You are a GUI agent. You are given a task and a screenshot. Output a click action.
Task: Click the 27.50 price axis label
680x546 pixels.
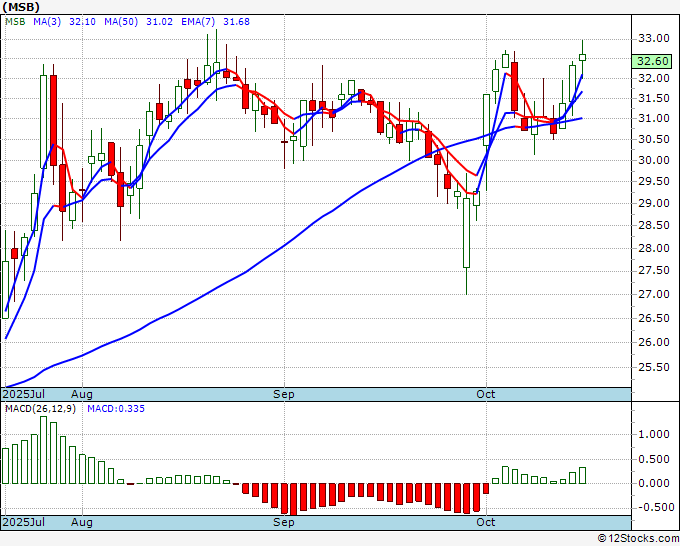pyautogui.click(x=654, y=271)
